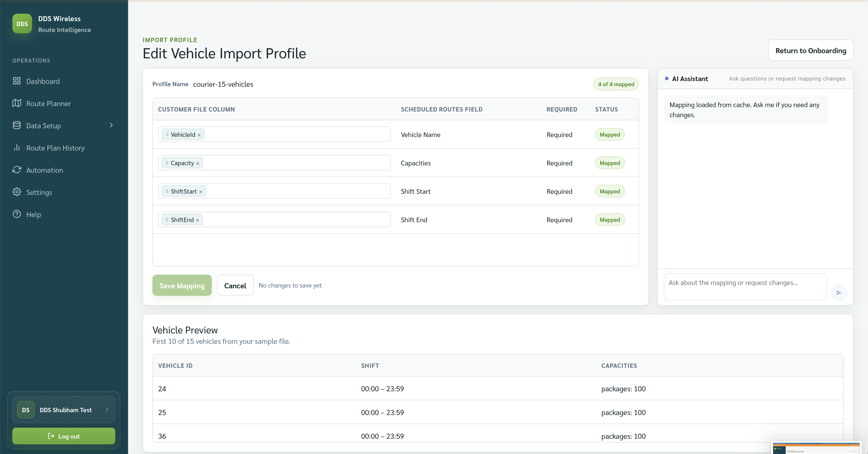Click Mapped status for Capacities
The width and height of the screenshot is (868, 454).
pyautogui.click(x=610, y=163)
